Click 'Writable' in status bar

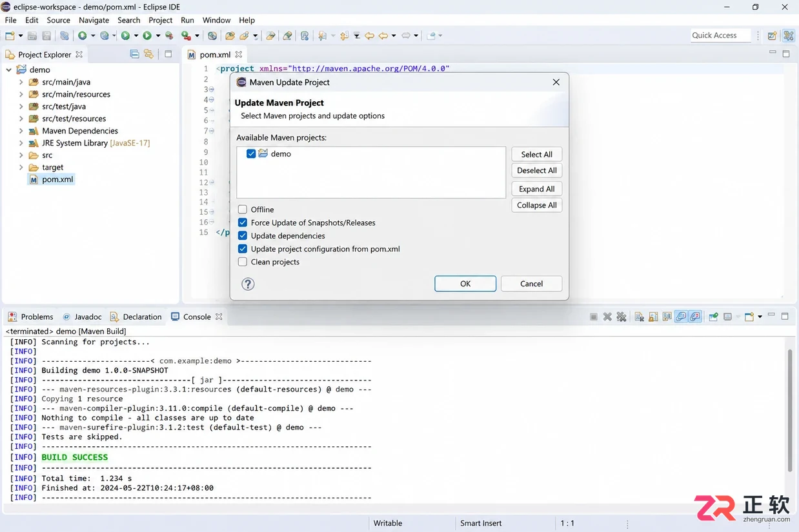[x=388, y=523]
